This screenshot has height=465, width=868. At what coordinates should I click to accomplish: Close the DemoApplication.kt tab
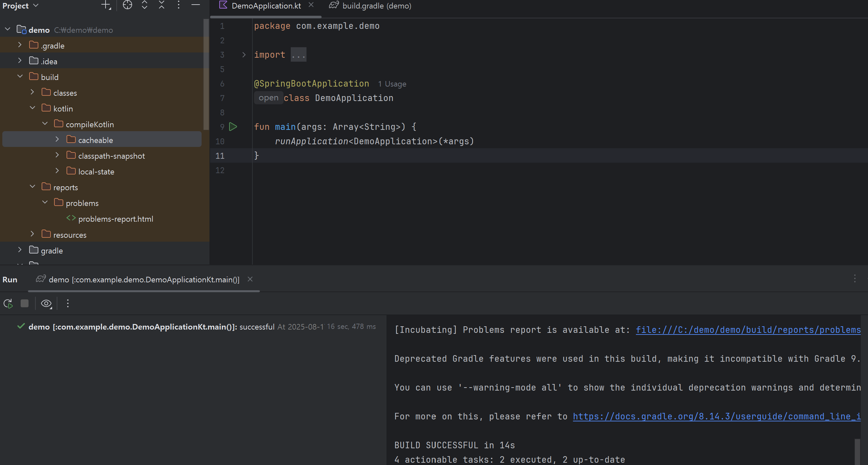311,5
